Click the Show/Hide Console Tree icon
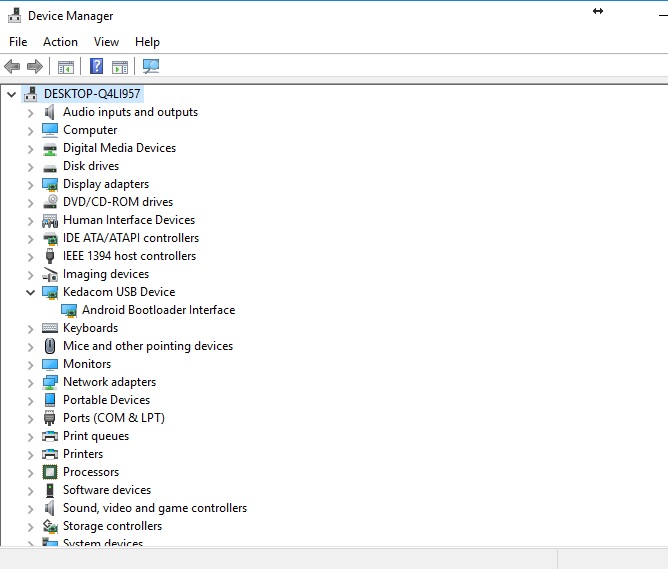The width and height of the screenshot is (668, 569). pyautogui.click(x=66, y=67)
